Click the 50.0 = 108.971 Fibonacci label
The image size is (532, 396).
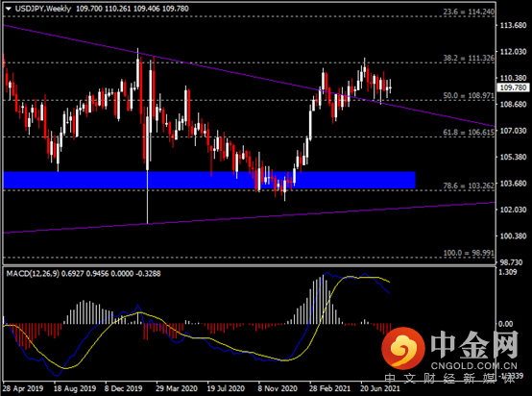coord(469,96)
